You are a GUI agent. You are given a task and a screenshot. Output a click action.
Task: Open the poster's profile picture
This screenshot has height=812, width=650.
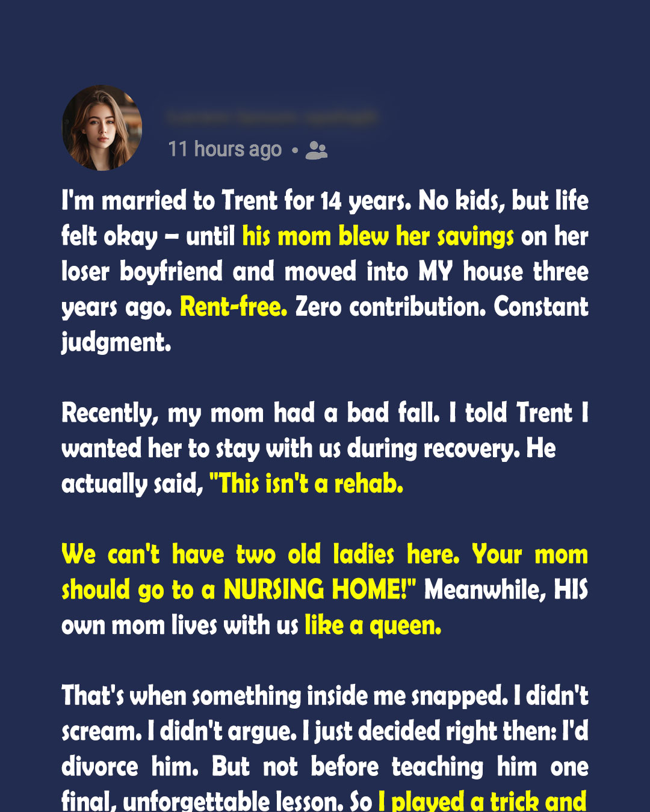coord(102,128)
